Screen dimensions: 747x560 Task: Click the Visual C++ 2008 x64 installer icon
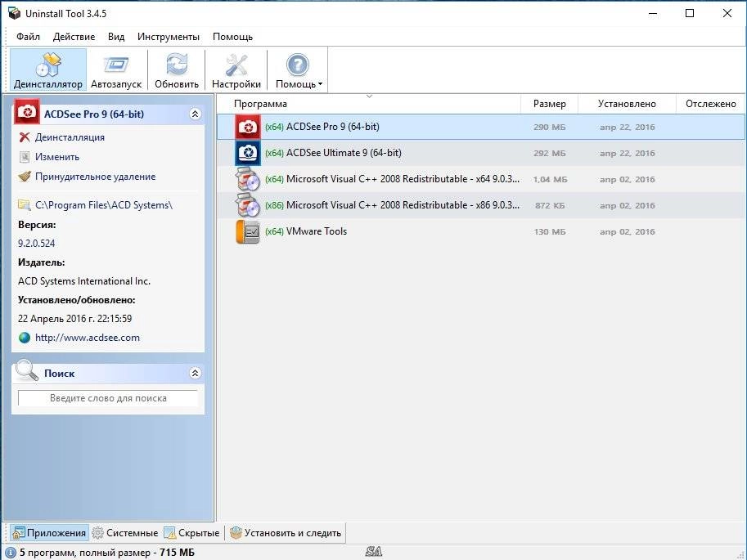click(248, 179)
